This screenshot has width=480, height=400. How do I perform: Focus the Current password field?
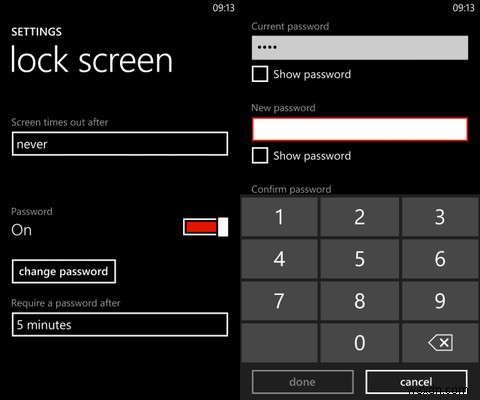pos(360,48)
